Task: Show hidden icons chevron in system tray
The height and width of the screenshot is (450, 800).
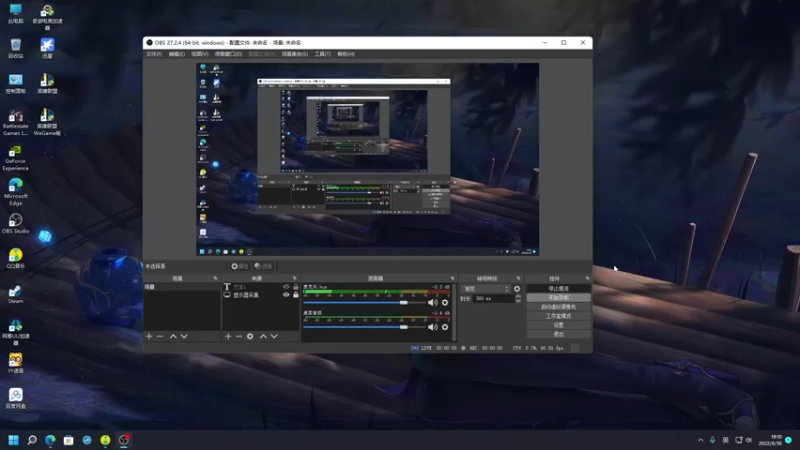Action: (701, 440)
